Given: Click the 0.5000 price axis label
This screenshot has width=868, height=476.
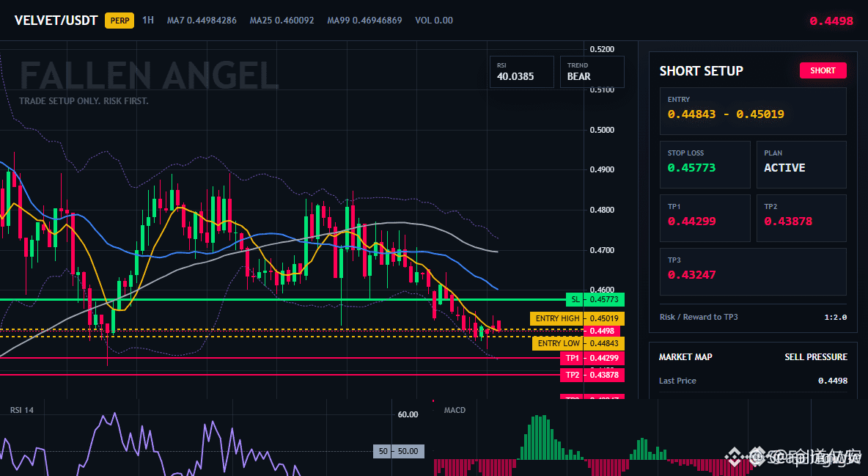Looking at the screenshot, I should [602, 130].
